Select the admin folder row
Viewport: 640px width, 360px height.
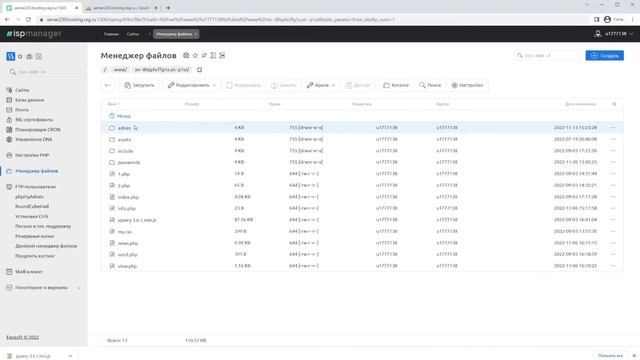coord(362,128)
